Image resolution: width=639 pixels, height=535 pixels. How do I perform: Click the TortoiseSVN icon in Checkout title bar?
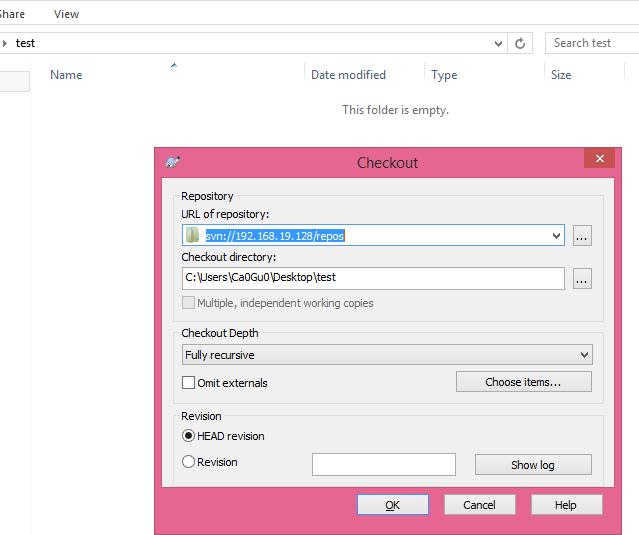(173, 162)
